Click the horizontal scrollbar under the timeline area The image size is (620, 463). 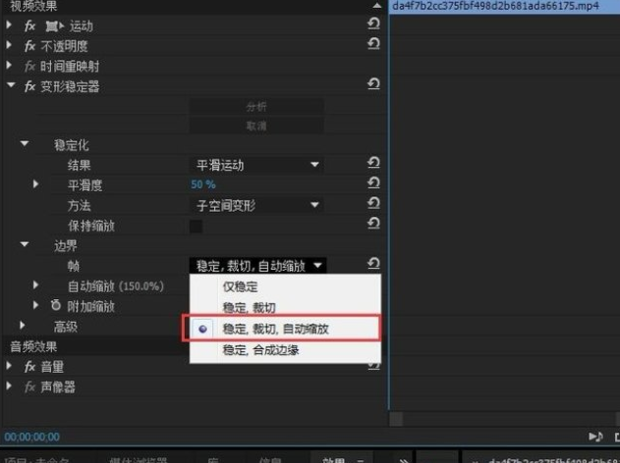[504, 419]
